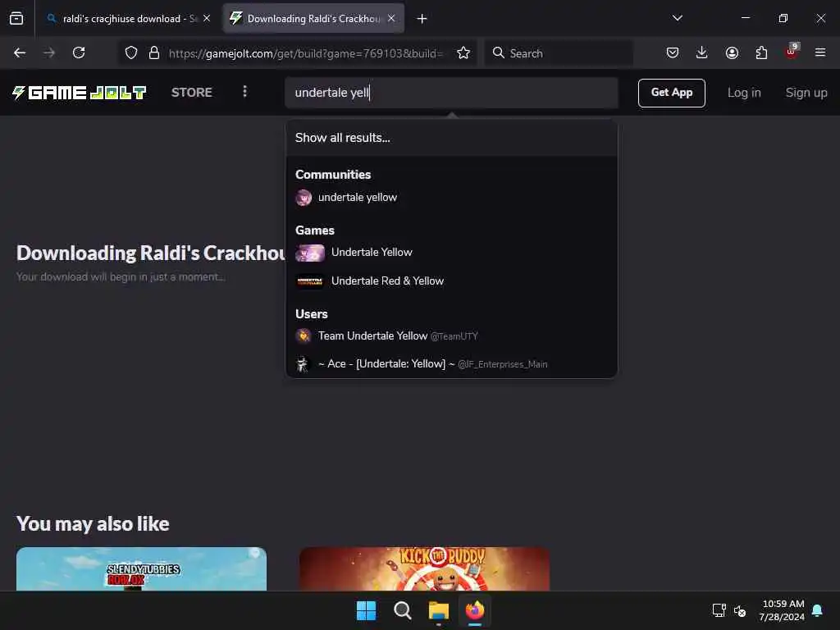Click the Game Jolt search field
The width and height of the screenshot is (840, 630).
[x=452, y=93]
